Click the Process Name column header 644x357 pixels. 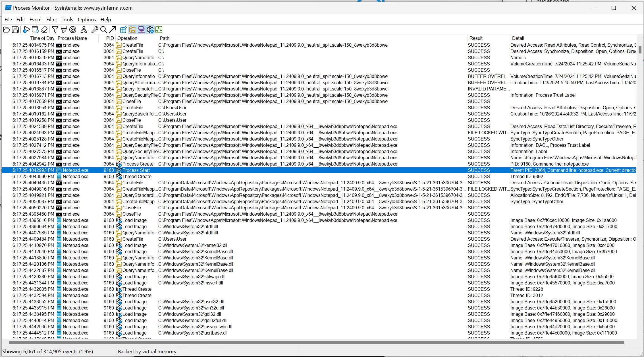72,38
